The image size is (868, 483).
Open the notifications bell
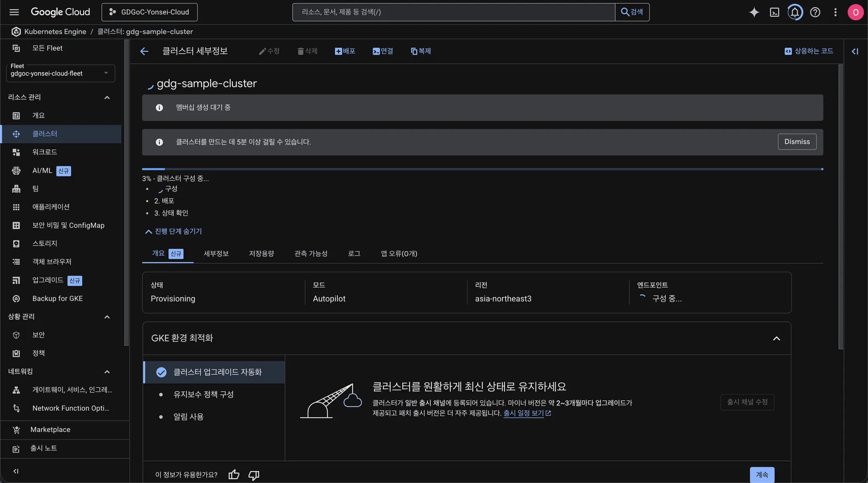click(795, 12)
